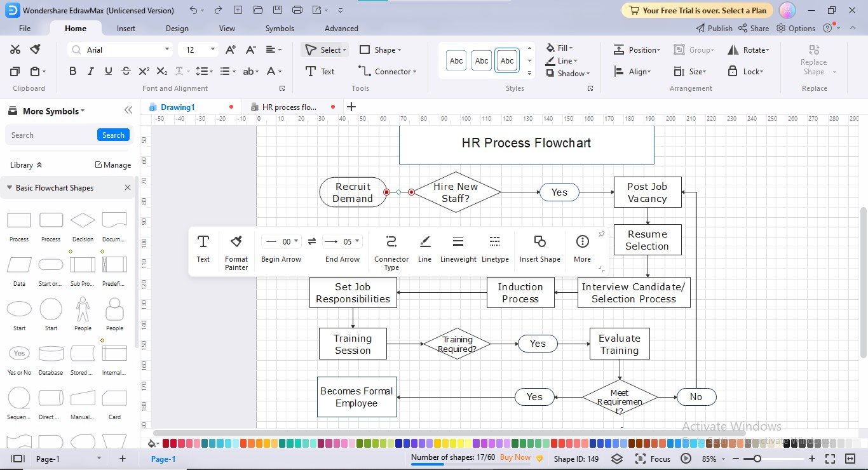Activate the Text tool on the floating toolbar
This screenshot has height=470, width=868.
203,248
